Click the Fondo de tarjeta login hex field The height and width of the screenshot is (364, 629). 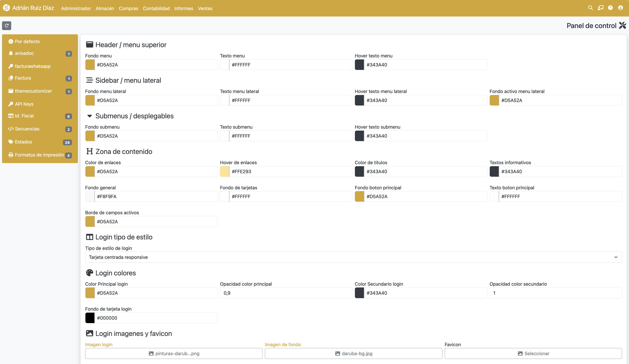156,318
